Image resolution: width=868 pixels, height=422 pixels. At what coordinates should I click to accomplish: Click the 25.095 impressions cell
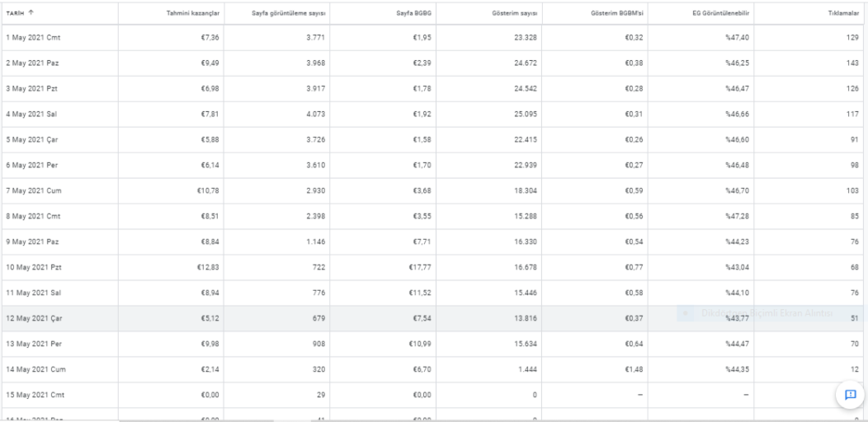pyautogui.click(x=526, y=114)
